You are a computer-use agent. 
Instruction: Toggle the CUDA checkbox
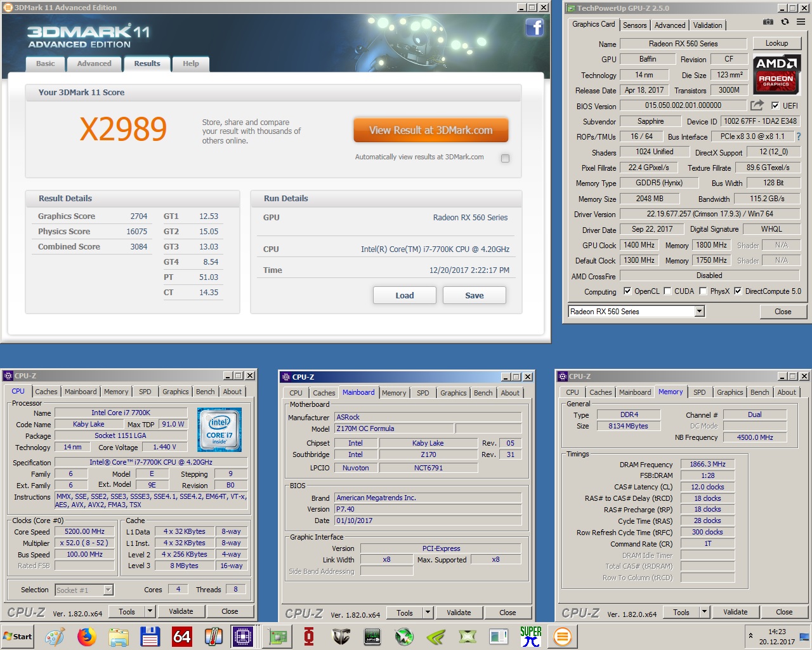click(x=667, y=291)
